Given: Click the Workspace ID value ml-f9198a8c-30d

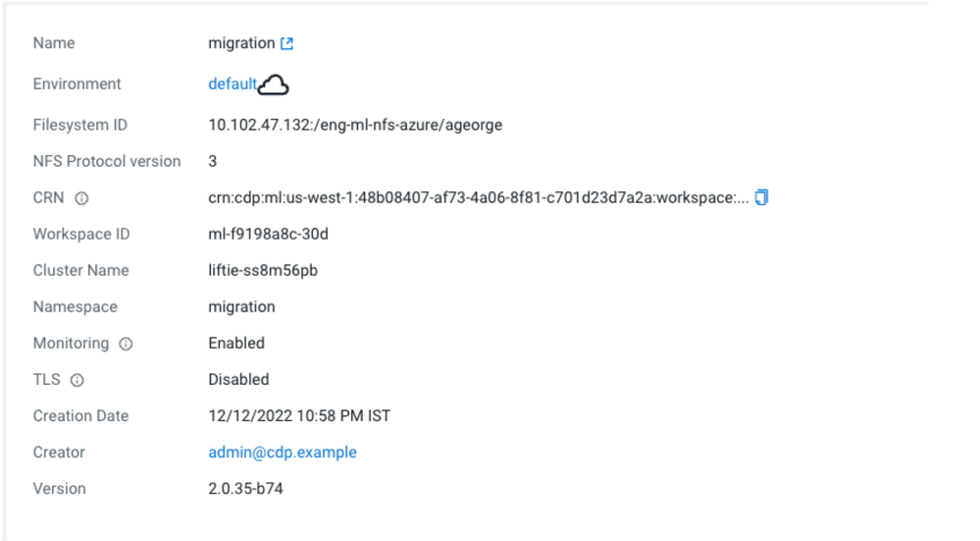Looking at the screenshot, I should 268,235.
